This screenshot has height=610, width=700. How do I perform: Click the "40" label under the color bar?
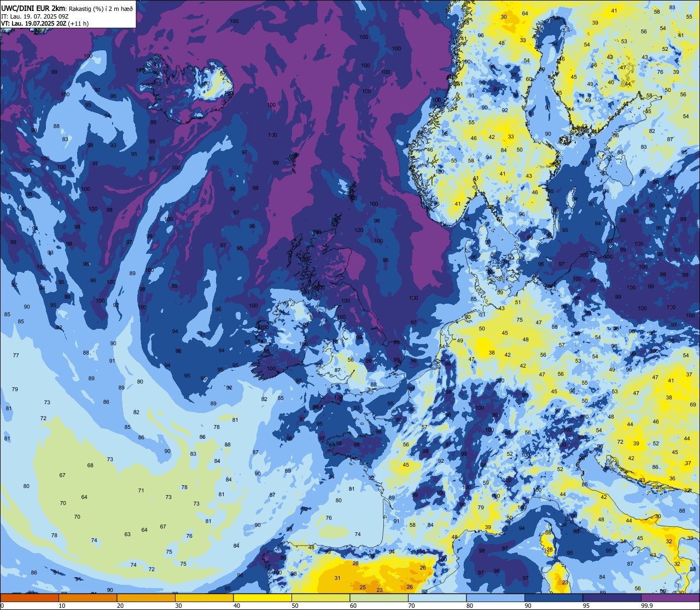(237, 606)
